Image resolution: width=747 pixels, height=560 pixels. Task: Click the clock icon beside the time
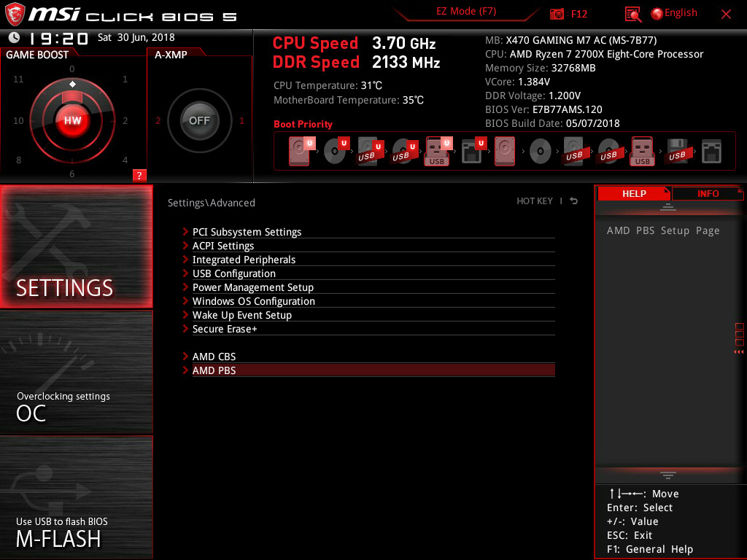click(15, 37)
